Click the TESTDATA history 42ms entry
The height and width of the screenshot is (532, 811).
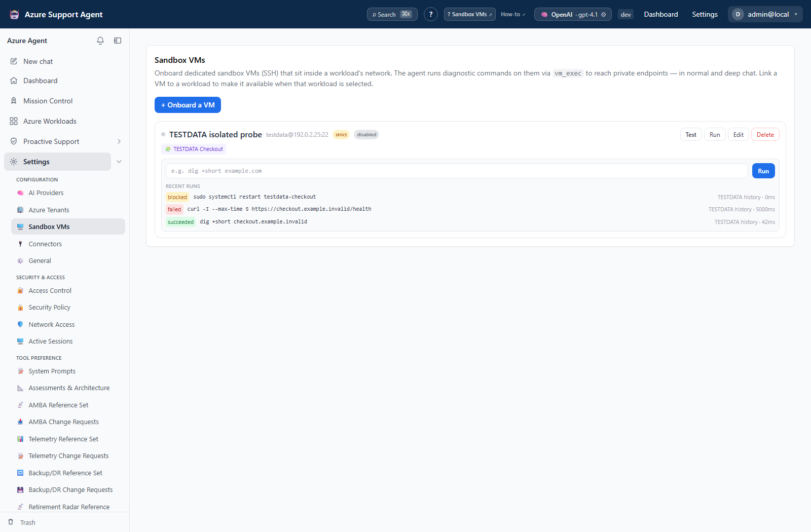[x=745, y=222]
